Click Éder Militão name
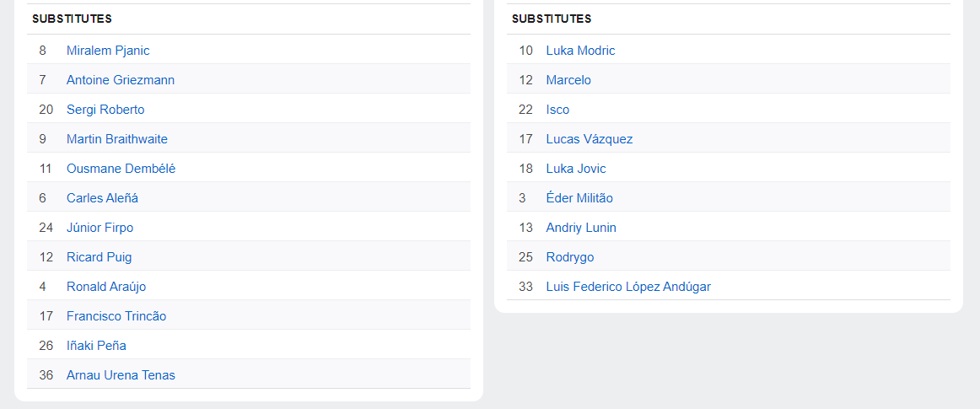 pos(579,198)
